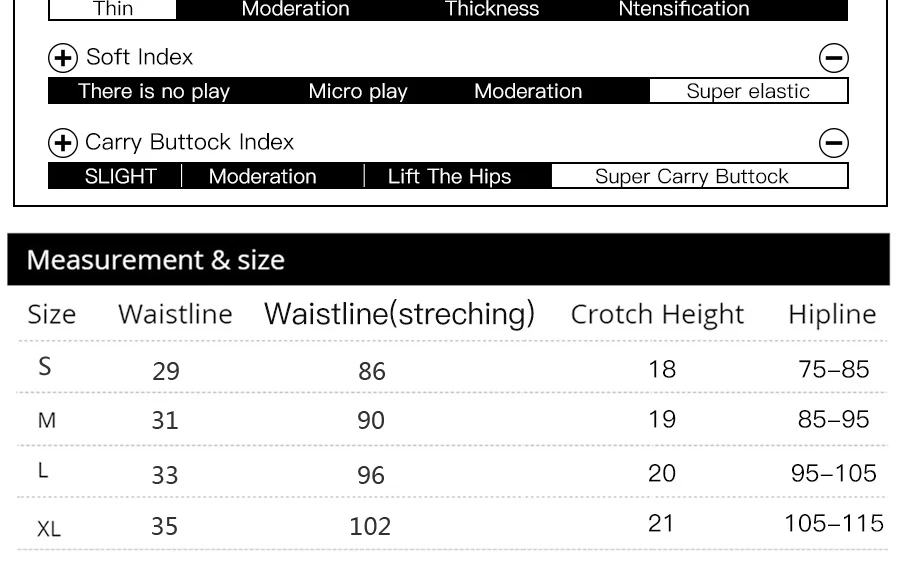Image resolution: width=900 pixels, height=566 pixels.
Task: Click the Crotch Height column header
Action: [x=657, y=315]
